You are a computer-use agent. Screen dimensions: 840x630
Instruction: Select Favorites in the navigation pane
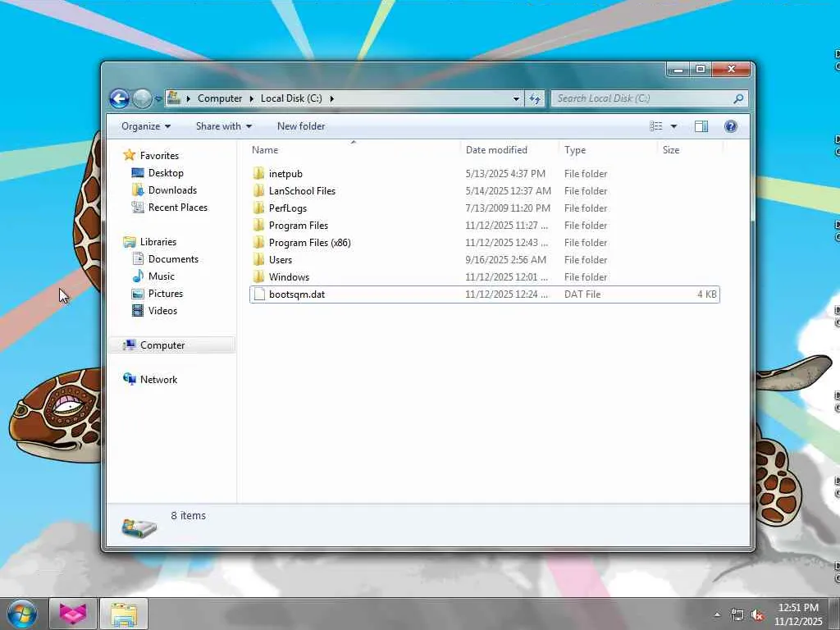click(159, 155)
